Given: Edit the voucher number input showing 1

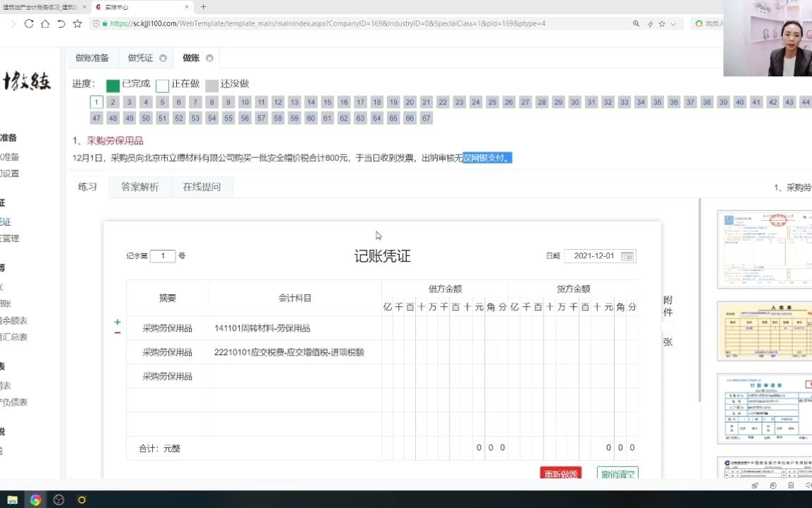Looking at the screenshot, I should coord(163,256).
